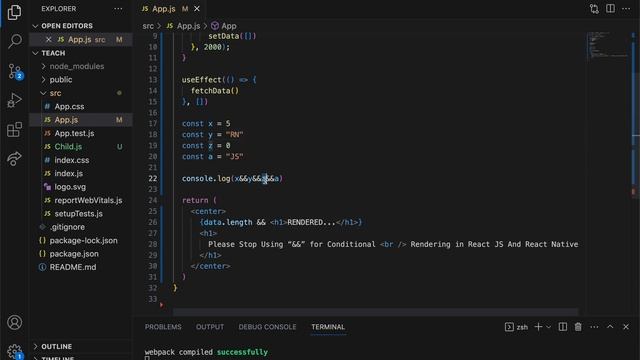Open editor more actions ellipsis
This screenshot has width=640, height=360.
pyautogui.click(x=626, y=9)
